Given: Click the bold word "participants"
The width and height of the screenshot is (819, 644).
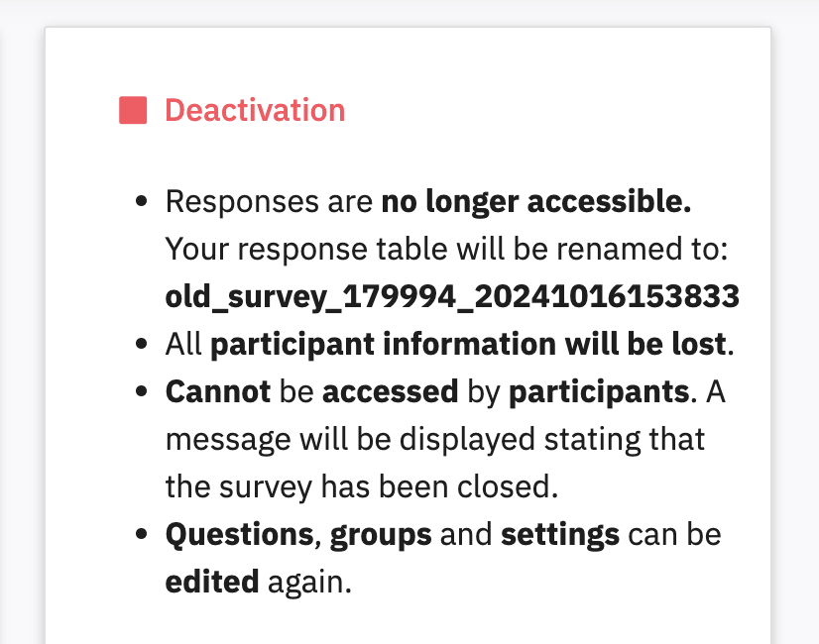Looking at the screenshot, I should tap(598, 391).
